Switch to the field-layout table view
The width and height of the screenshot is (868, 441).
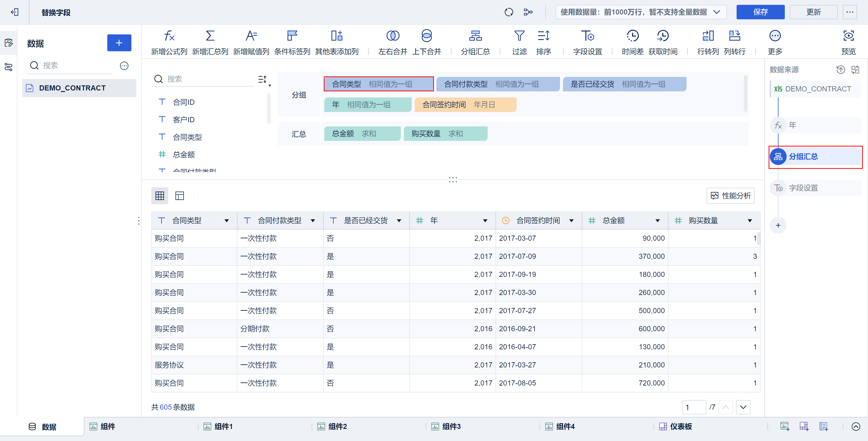(180, 195)
